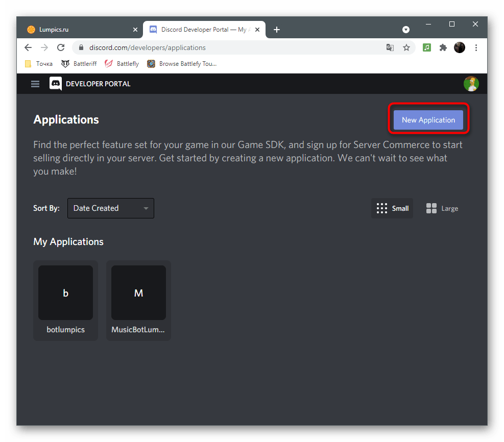
Task: Click the New Application button
Action: (428, 119)
